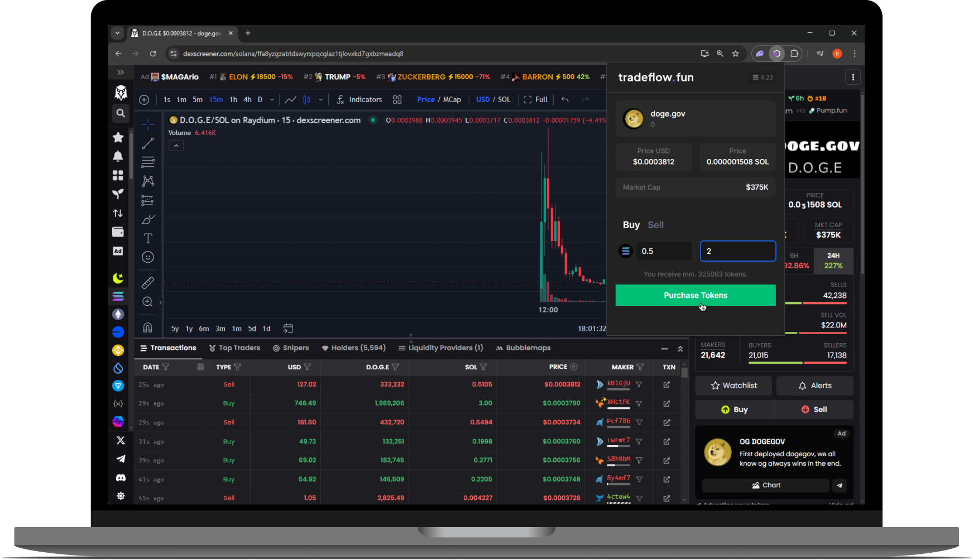Select the 15m timeframe
Image resolution: width=973 pixels, height=560 pixels.
pos(216,99)
